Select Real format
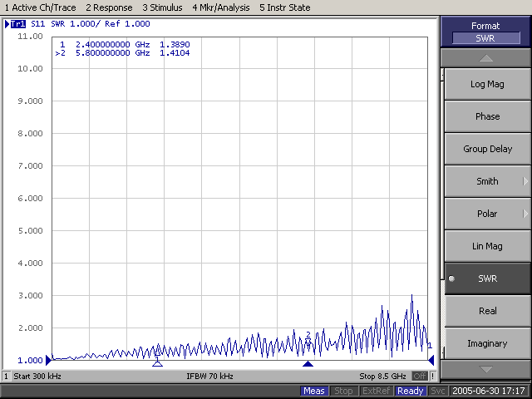Image resolution: width=532 pixels, height=399 pixels. 487,311
